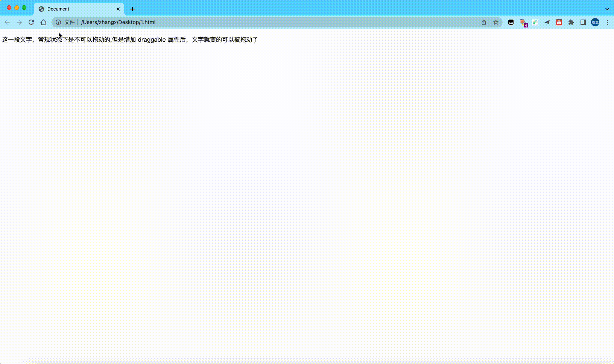The height and width of the screenshot is (364, 614).
Task: Open the Extensions puzzle piece menu
Action: click(571, 22)
